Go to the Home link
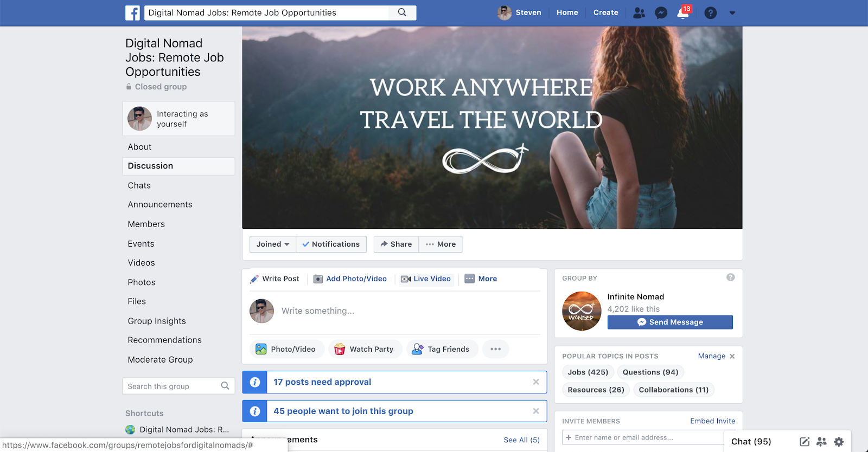868x452 pixels. (x=567, y=12)
